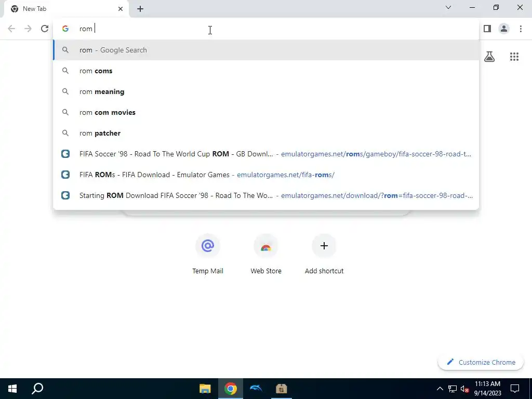Viewport: 532px width, 399px height.
Task: Select the 'rom com movies' suggestion
Action: point(266,112)
